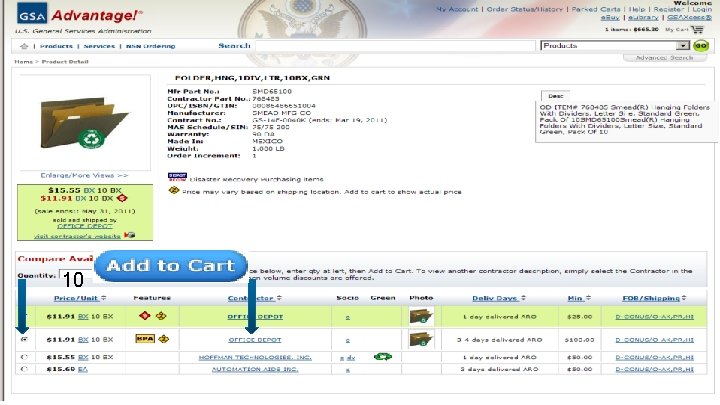Open My Account link
720x405 pixels.
457,9
